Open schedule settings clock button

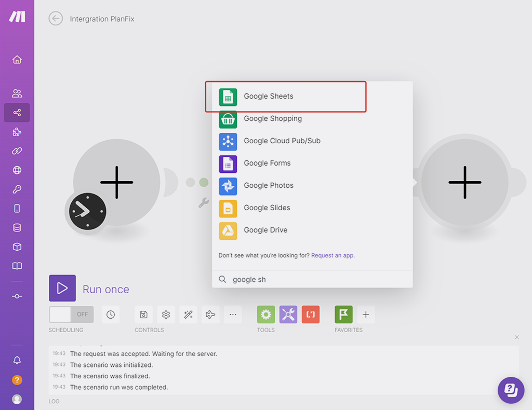click(111, 315)
